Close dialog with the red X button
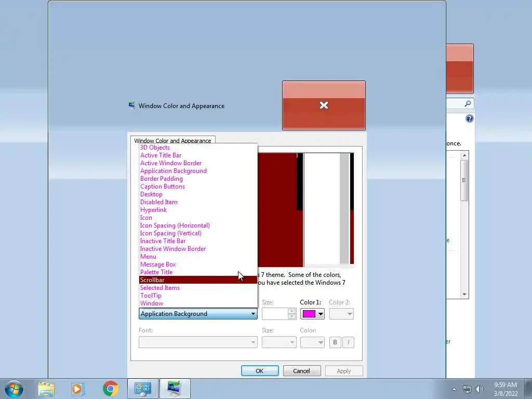Viewport: 532px width, 399px height. click(x=324, y=105)
